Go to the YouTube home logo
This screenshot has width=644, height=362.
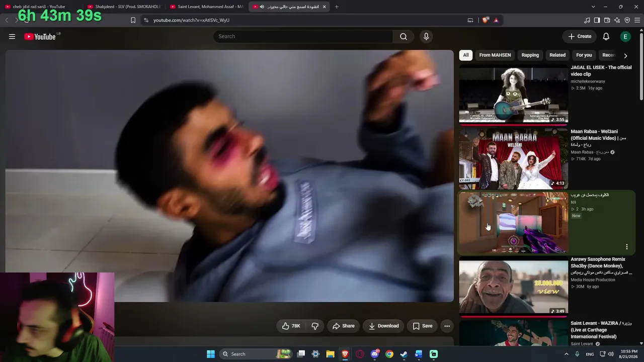40,36
